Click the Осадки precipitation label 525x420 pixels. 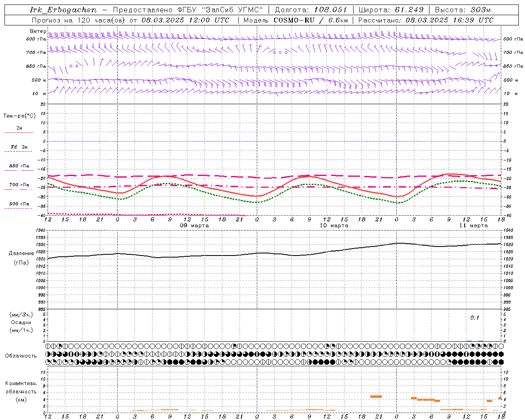pos(21,322)
